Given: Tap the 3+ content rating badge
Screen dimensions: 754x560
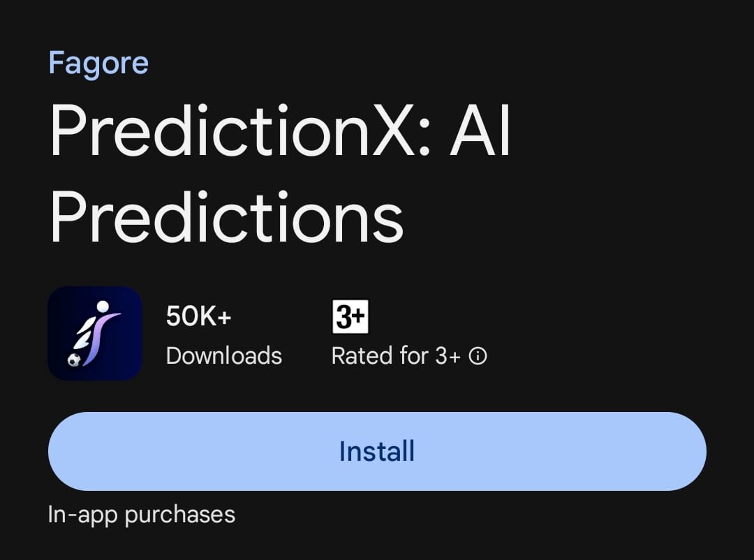Looking at the screenshot, I should tap(350, 318).
